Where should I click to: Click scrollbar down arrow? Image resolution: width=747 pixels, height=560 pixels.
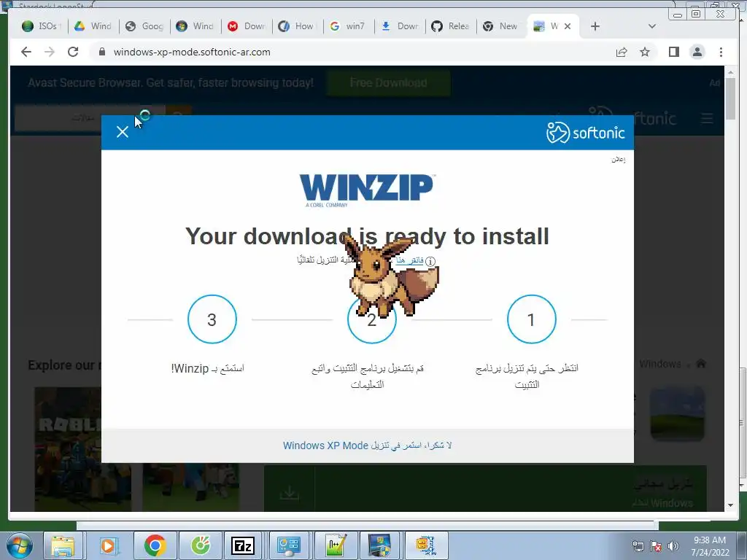point(730,505)
